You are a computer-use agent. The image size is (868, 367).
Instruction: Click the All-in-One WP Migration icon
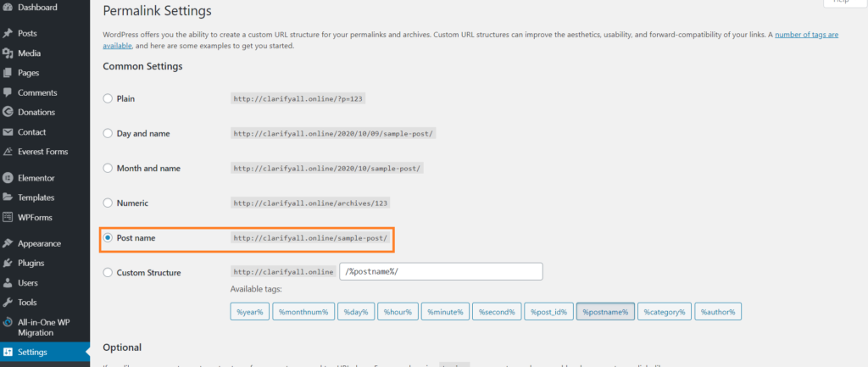point(8,322)
